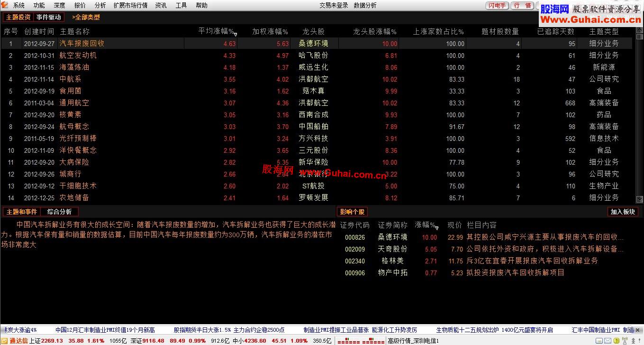Select the 大病保险 theme row
This screenshot has width=644, height=345.
[x=316, y=162]
